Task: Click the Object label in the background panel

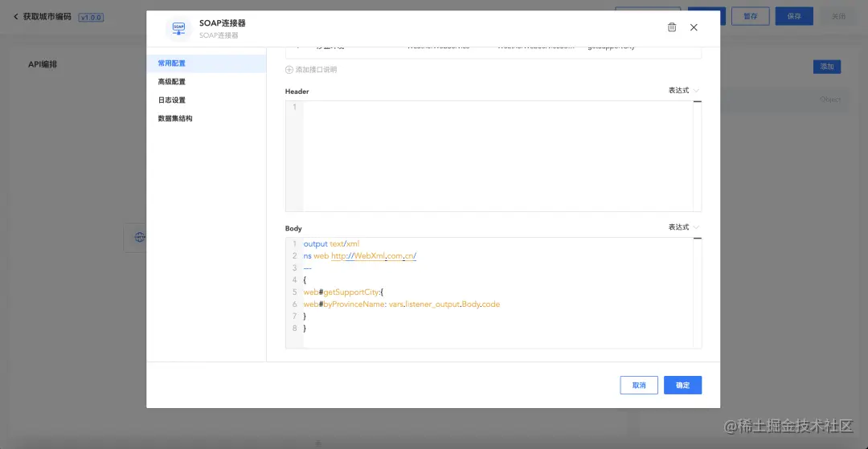Action: click(830, 100)
